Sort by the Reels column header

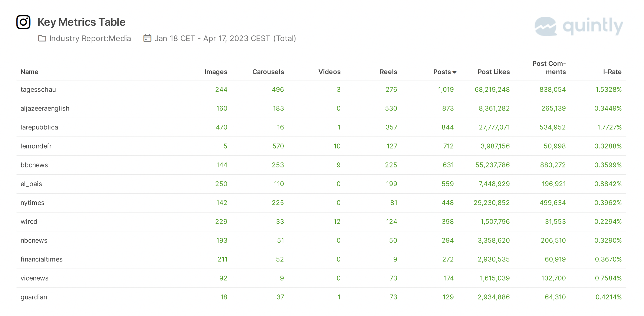(x=388, y=72)
